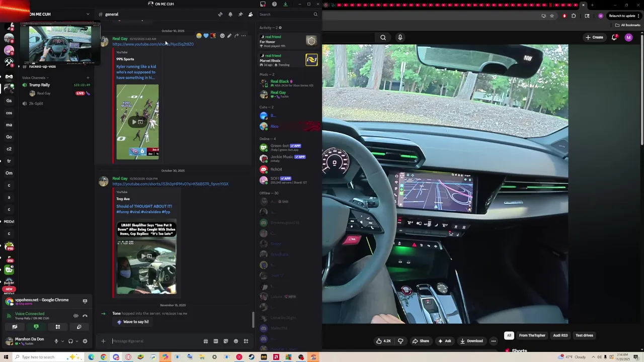Open Discord threads icon in channel header

(220, 14)
